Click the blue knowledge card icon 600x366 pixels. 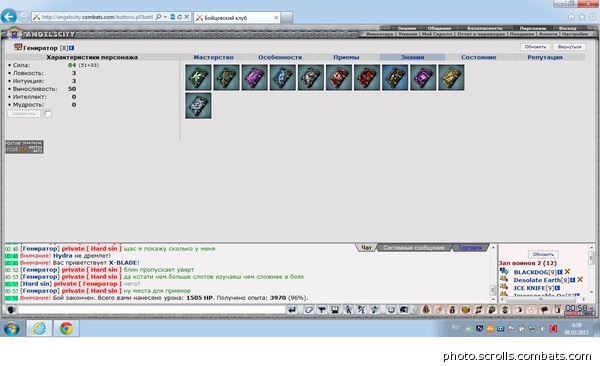coord(282,77)
